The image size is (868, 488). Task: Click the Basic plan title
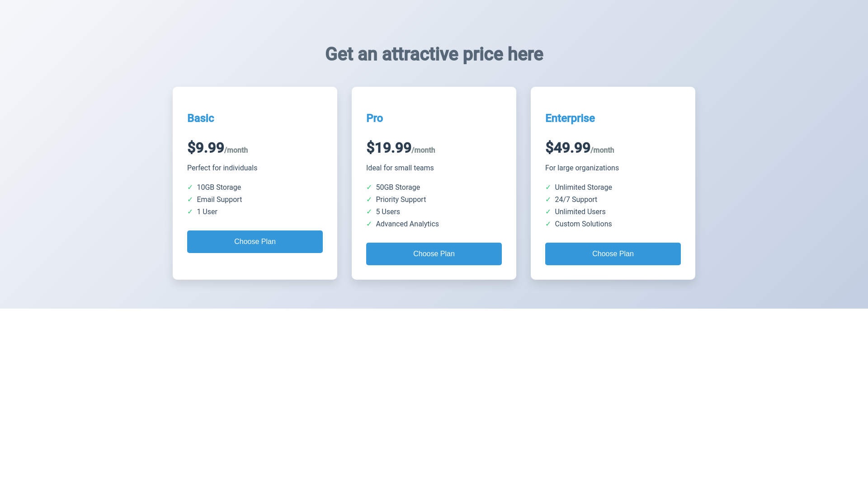point(201,118)
